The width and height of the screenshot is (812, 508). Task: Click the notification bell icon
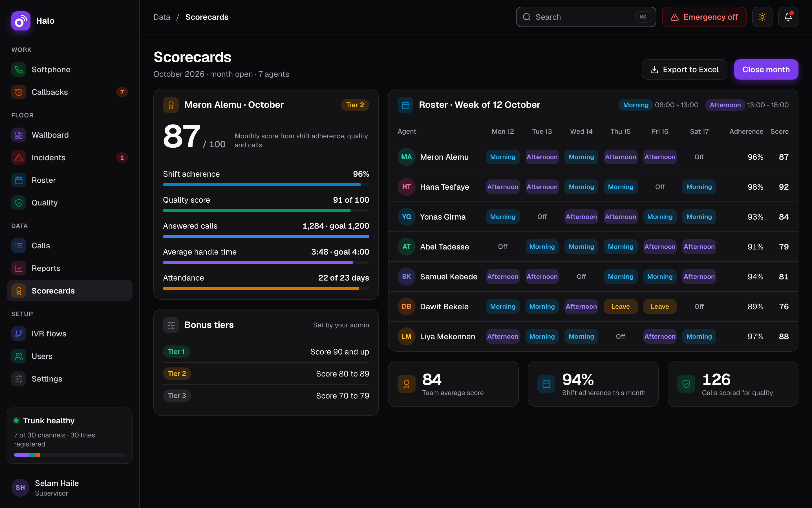coord(788,17)
